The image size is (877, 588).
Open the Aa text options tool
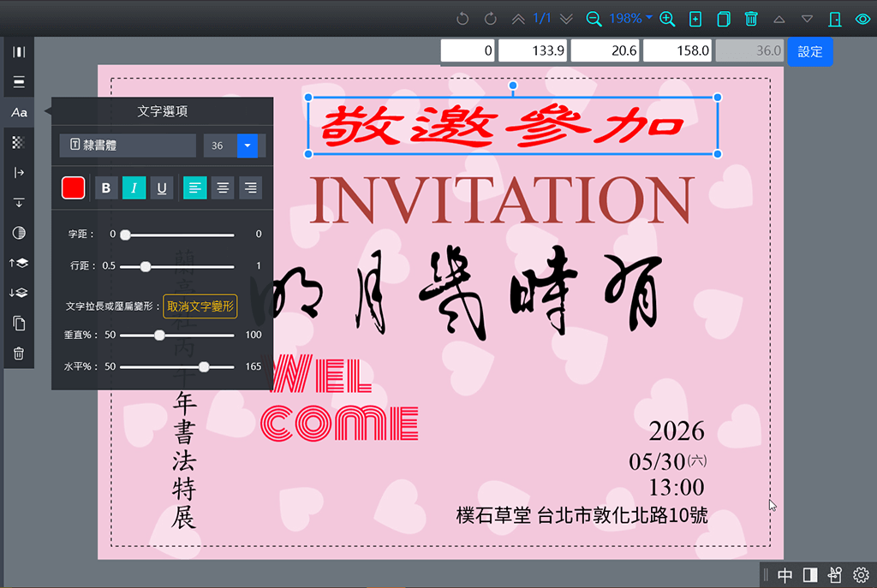[19, 112]
